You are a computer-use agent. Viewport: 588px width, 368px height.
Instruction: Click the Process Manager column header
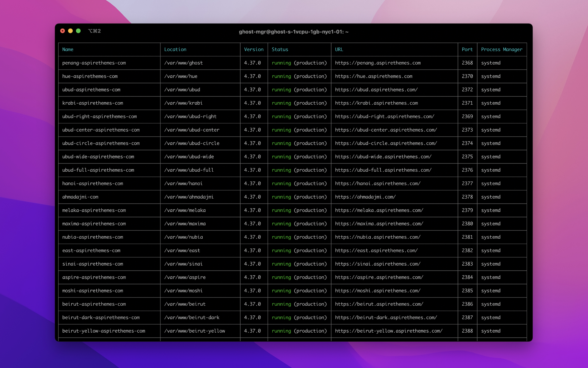click(x=502, y=49)
